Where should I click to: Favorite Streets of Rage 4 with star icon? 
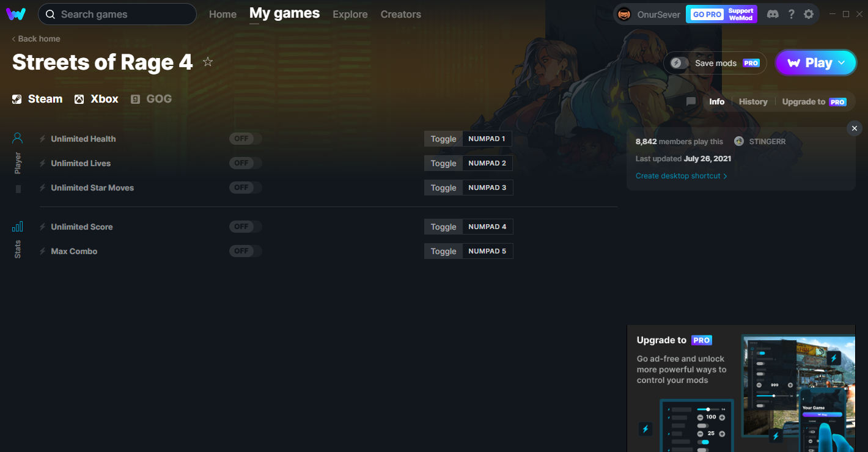tap(208, 62)
